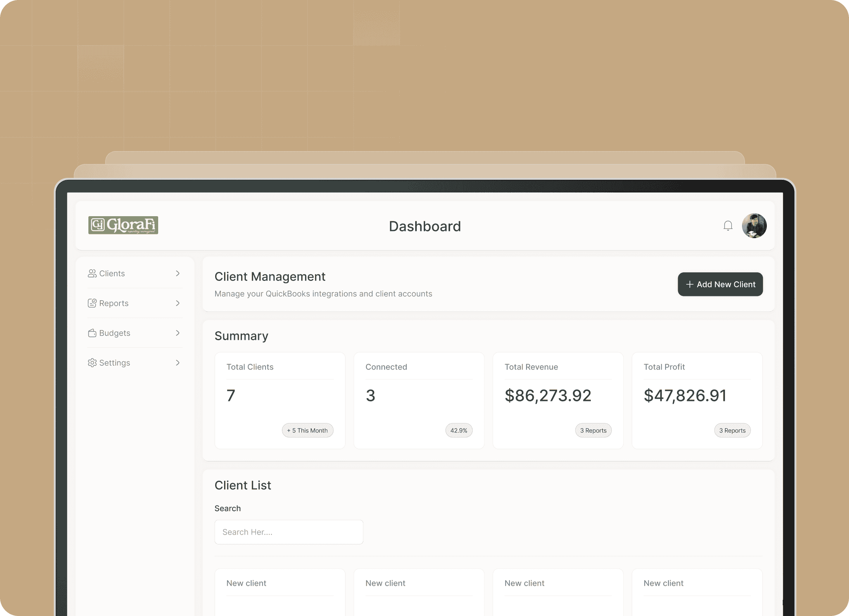849x616 pixels.
Task: Click the GloraFi logo
Action: pyautogui.click(x=123, y=225)
